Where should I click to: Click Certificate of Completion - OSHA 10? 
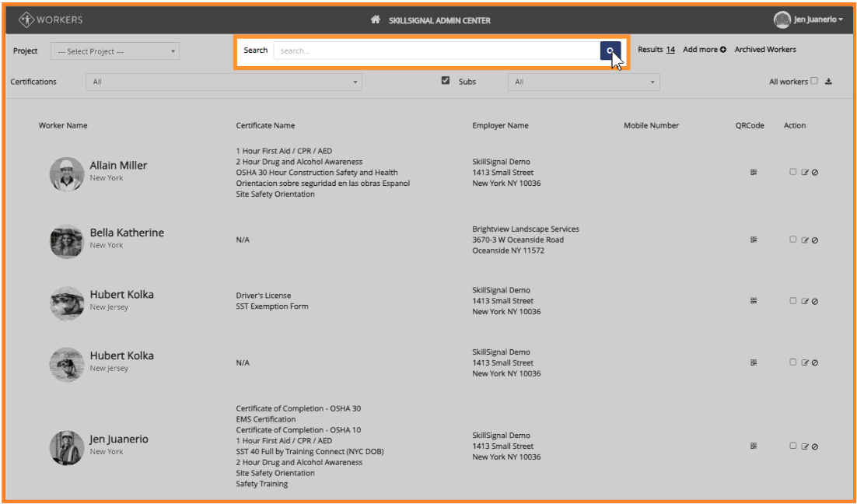tap(299, 430)
